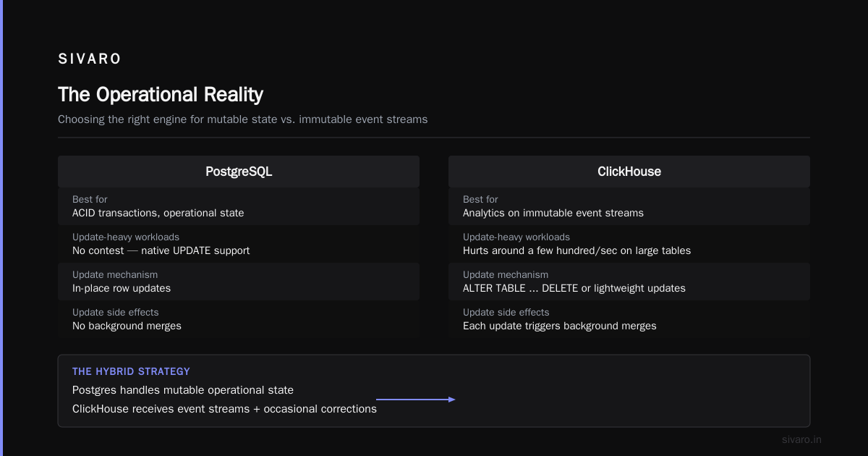Click Postgres handles mutable operational state
Screen dimensions: 868x456
(x=183, y=390)
